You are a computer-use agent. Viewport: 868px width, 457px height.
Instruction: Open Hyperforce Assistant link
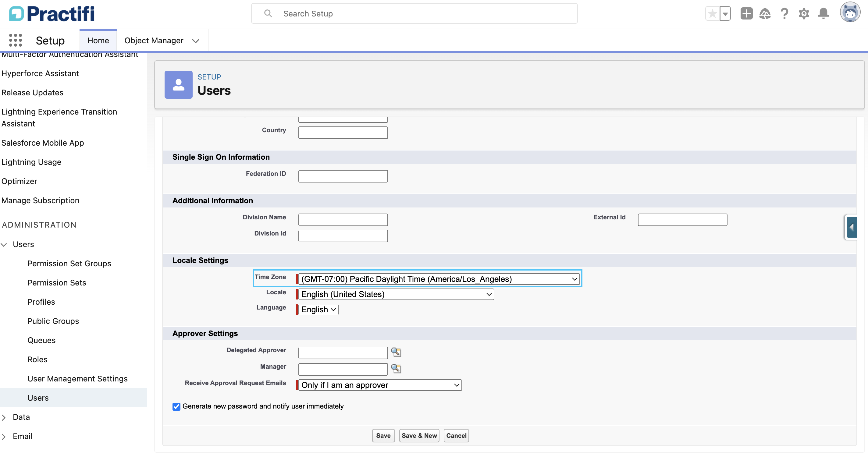(x=40, y=73)
